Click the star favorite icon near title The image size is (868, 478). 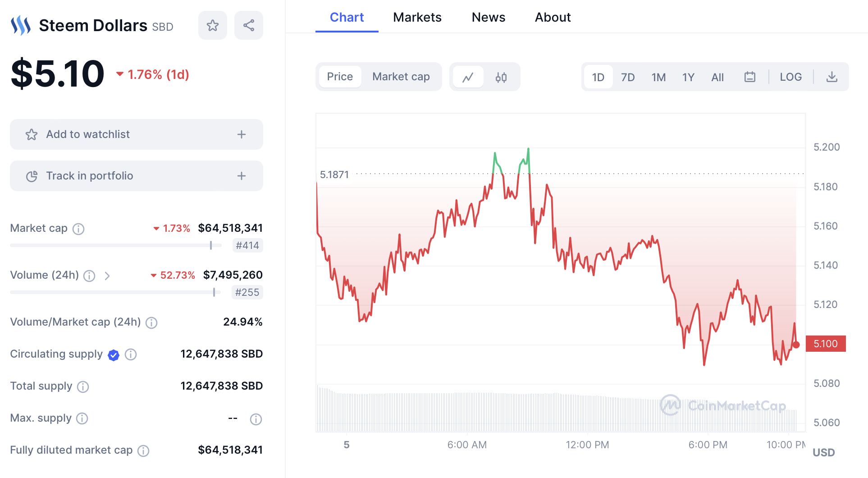(212, 25)
